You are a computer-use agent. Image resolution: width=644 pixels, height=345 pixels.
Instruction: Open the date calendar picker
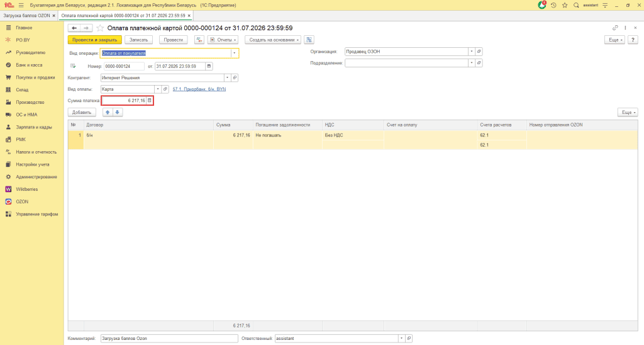[209, 66]
